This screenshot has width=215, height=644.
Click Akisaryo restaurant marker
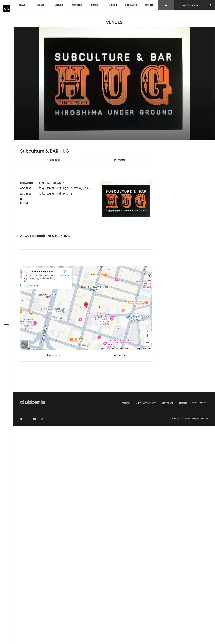(x=71, y=339)
